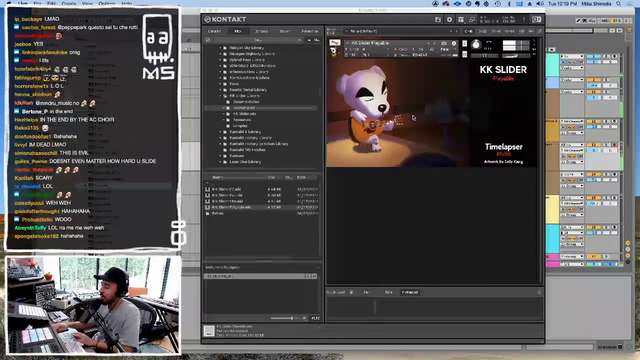Collapse the KK Slider Library folder
Image resolution: width=640 pixels, height=360 pixels.
point(220,96)
